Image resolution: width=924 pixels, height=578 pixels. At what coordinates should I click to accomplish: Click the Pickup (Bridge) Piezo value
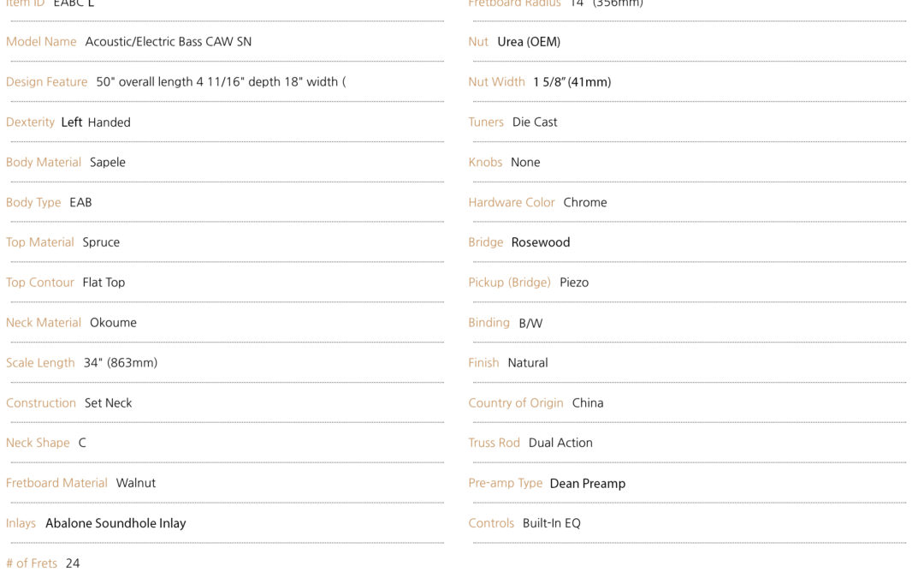click(x=575, y=283)
